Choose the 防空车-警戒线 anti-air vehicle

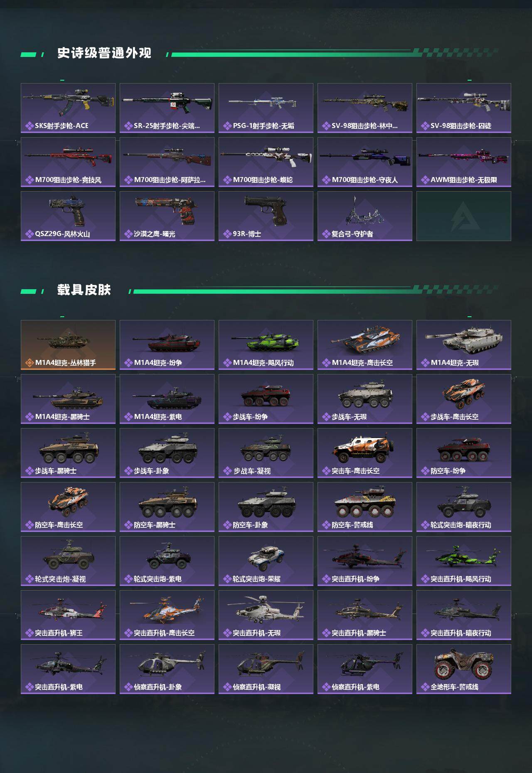point(365,507)
